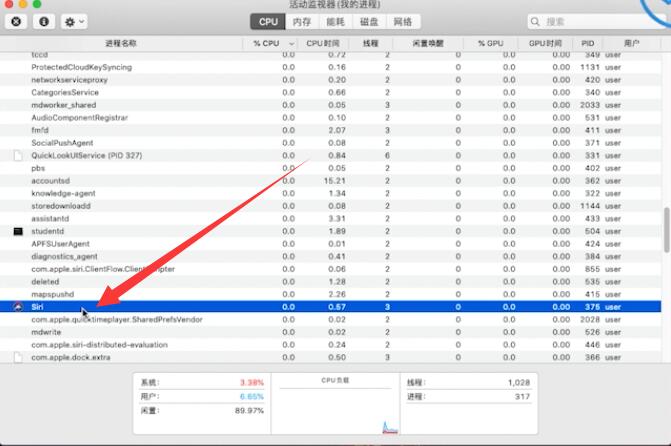Click the force quit process button
The width and height of the screenshot is (671, 446).
(16, 21)
